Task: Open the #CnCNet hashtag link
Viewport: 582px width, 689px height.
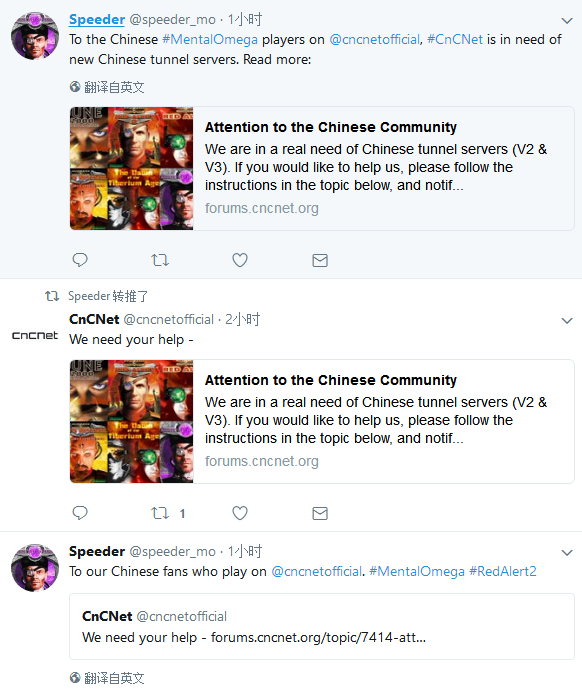Action: pyautogui.click(x=455, y=40)
